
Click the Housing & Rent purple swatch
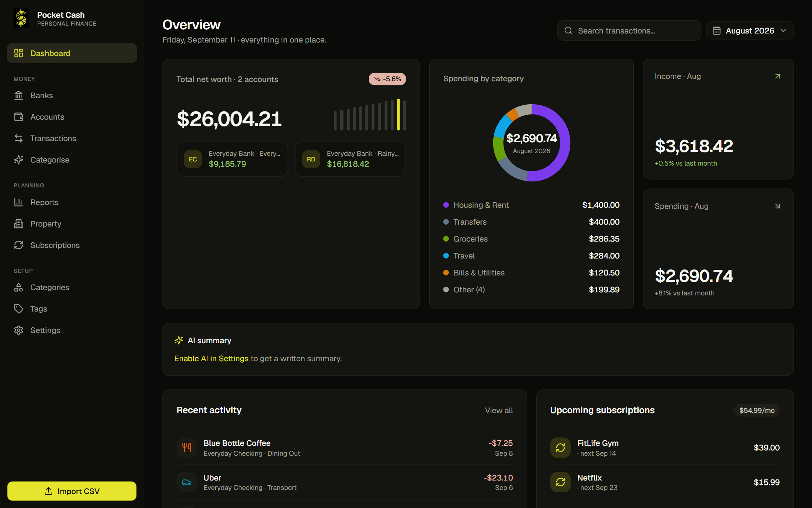point(446,205)
